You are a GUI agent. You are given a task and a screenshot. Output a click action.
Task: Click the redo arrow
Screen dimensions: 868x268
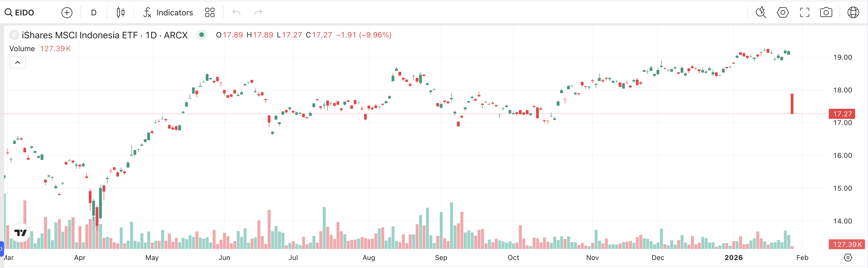click(x=258, y=12)
